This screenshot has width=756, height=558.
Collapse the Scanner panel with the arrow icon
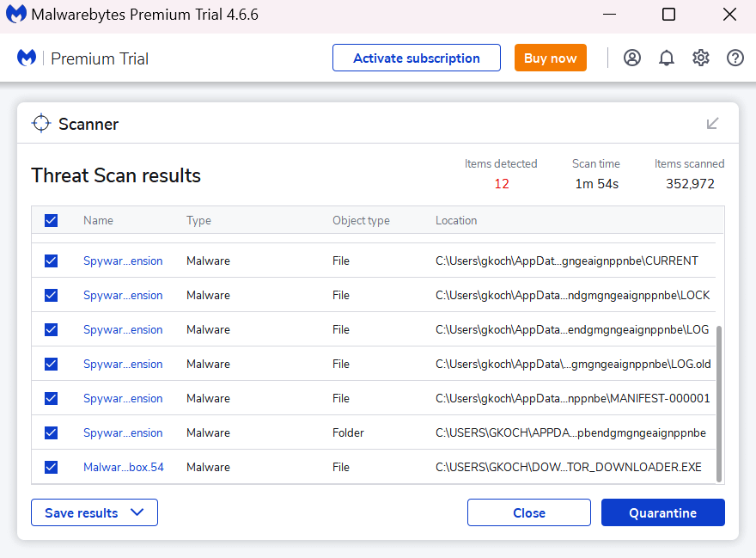pyautogui.click(x=712, y=124)
